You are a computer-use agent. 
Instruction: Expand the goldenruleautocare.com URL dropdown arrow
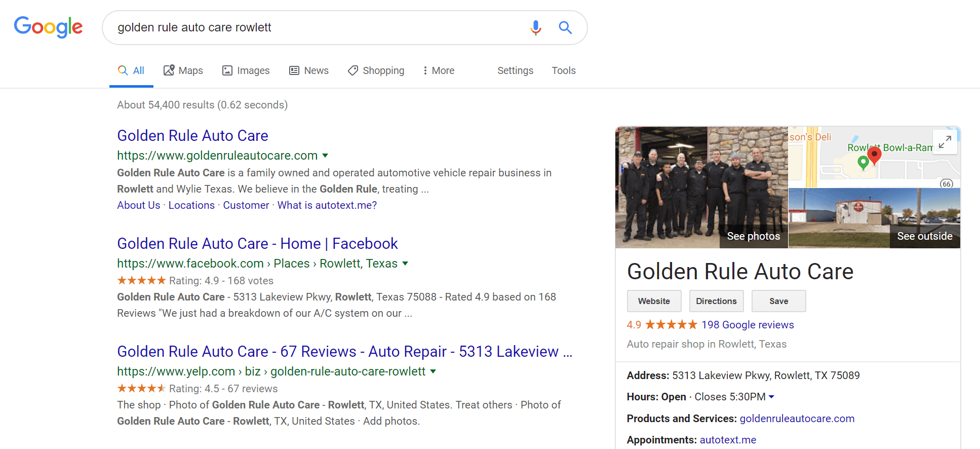pos(325,156)
